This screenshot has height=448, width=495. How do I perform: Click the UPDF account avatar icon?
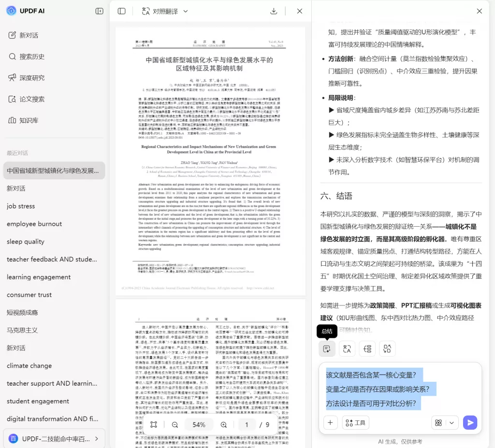click(13, 438)
